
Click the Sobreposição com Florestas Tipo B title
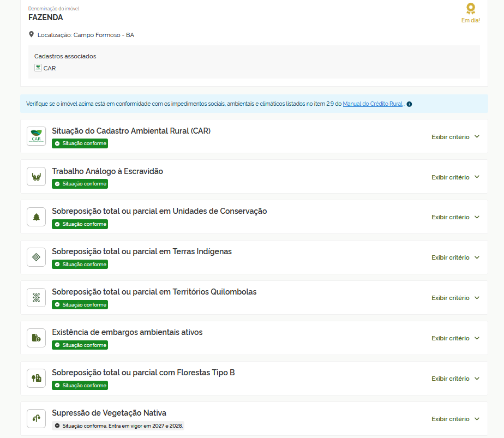[143, 373]
